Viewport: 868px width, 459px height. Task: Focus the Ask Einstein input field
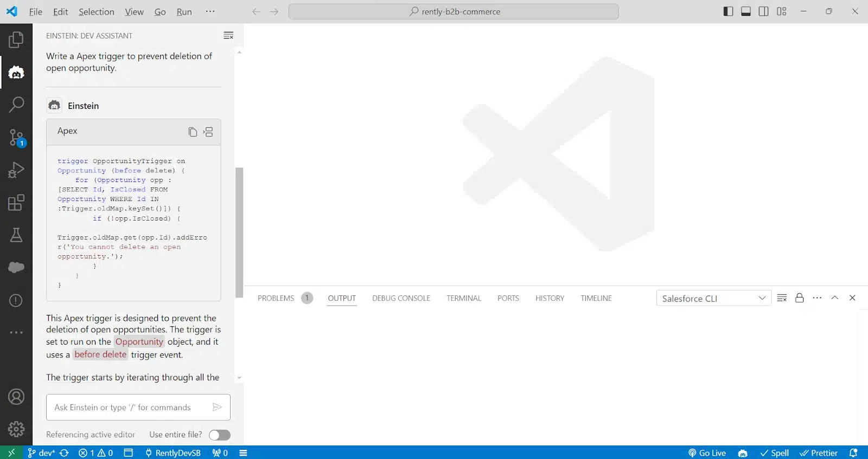[130, 407]
